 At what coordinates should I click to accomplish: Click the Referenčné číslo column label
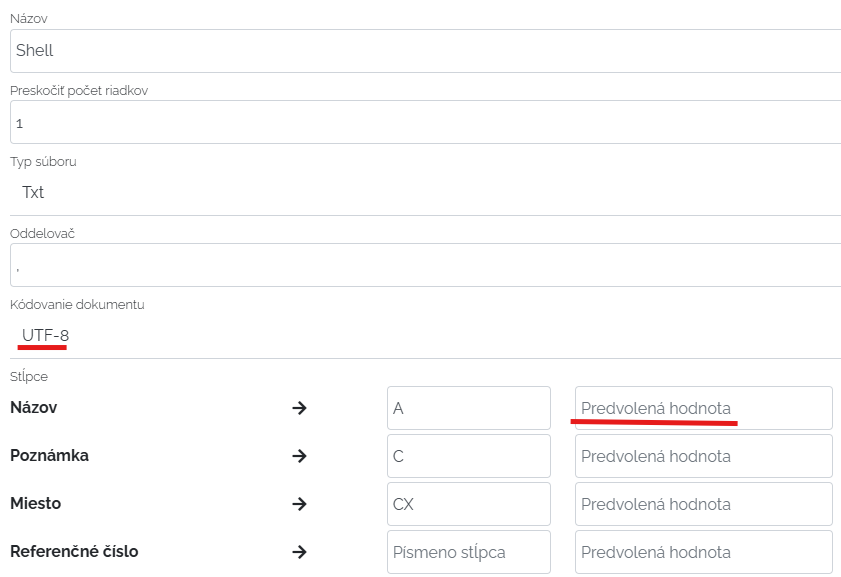pos(74,551)
